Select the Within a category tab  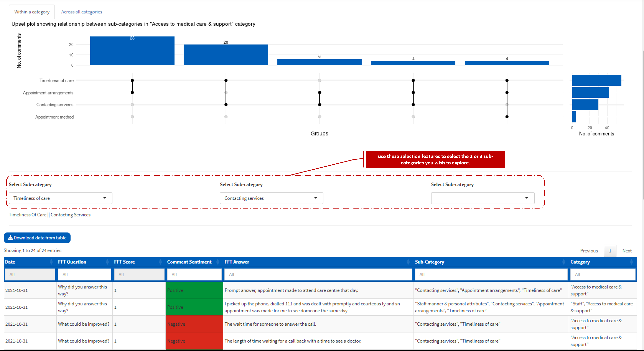(x=32, y=12)
